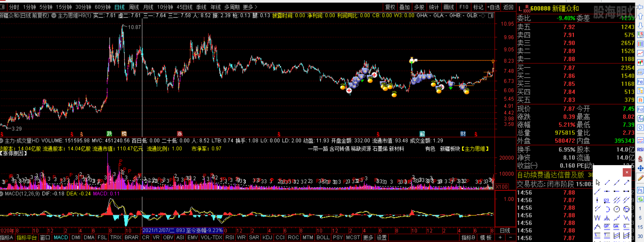
Task: Open the 主力思维H9 indicator dropdown arrow
Action: click(54, 16)
